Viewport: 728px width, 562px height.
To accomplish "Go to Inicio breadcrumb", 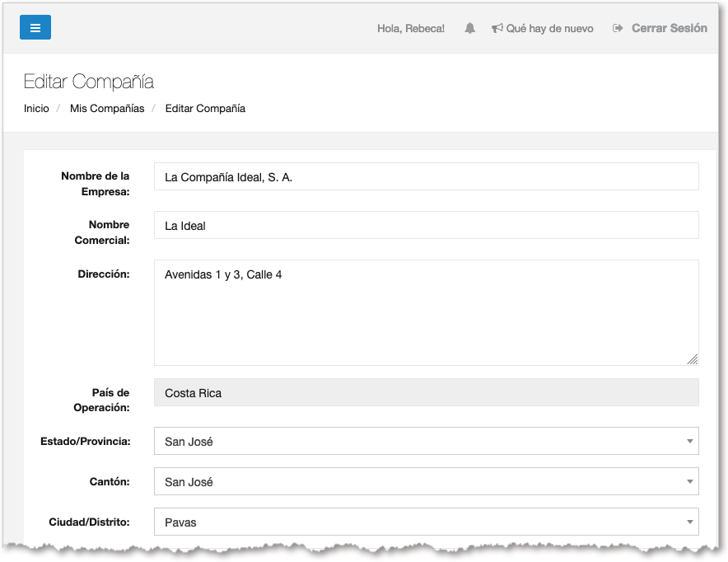I will click(x=36, y=108).
